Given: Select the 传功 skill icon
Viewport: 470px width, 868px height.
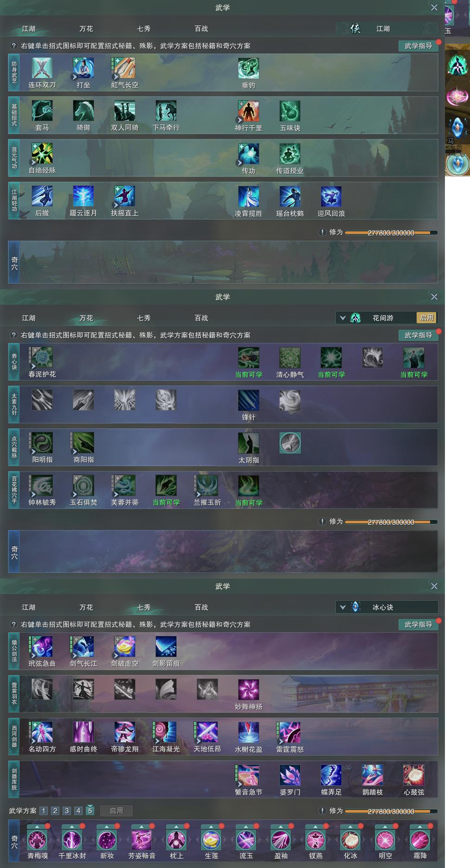Looking at the screenshot, I should (x=249, y=154).
